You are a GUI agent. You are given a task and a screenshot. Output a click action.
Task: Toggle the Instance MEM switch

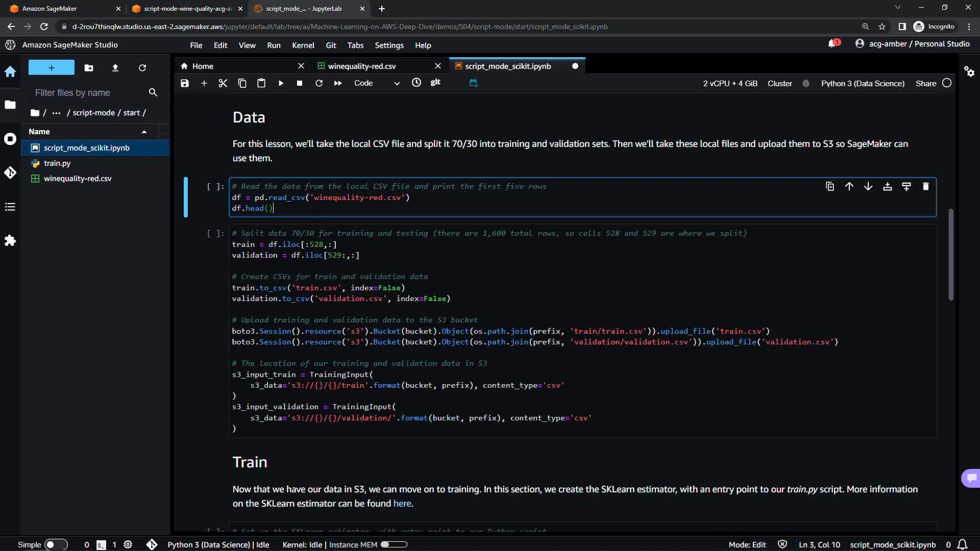[394, 544]
